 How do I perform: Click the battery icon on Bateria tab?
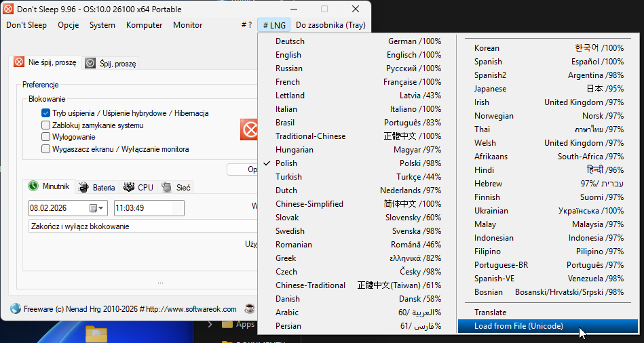(x=83, y=188)
